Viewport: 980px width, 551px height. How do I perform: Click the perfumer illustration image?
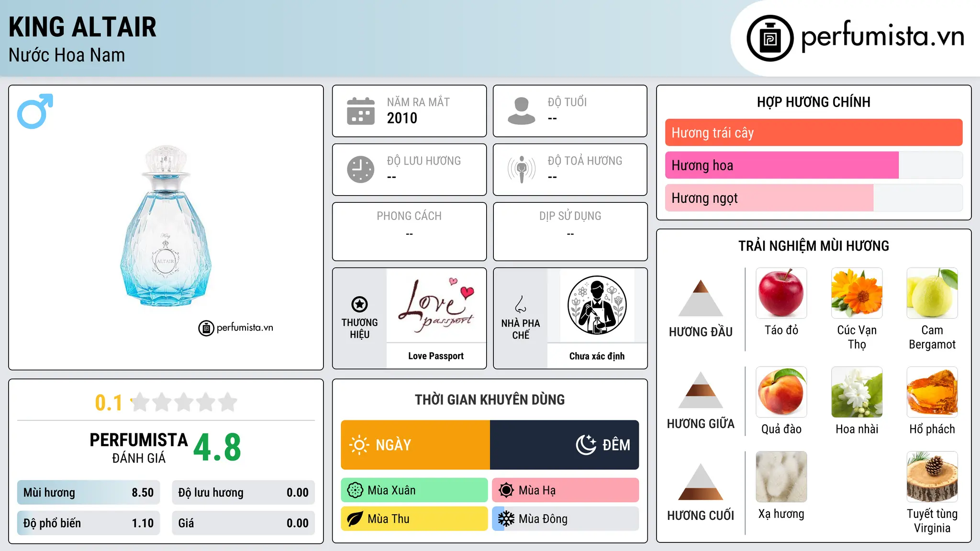click(597, 305)
